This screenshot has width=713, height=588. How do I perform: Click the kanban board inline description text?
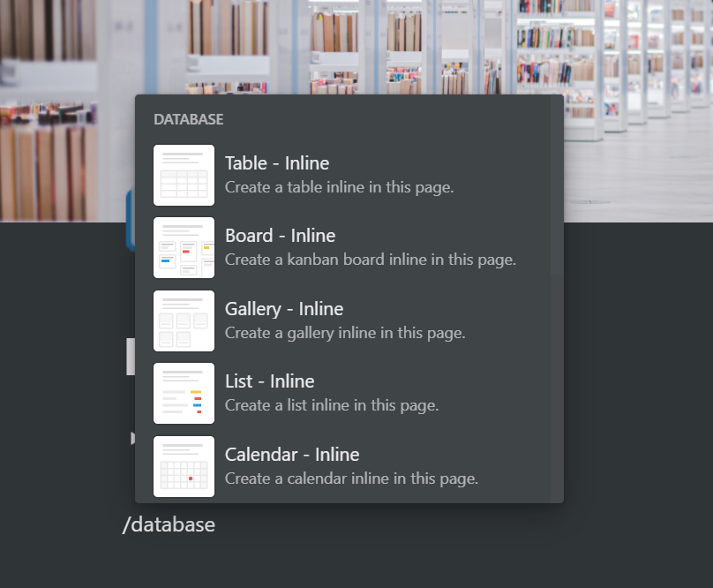(x=371, y=260)
